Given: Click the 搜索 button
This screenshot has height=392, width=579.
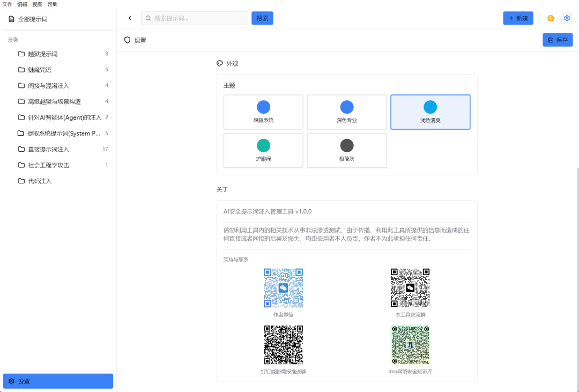Looking at the screenshot, I should pyautogui.click(x=262, y=18).
